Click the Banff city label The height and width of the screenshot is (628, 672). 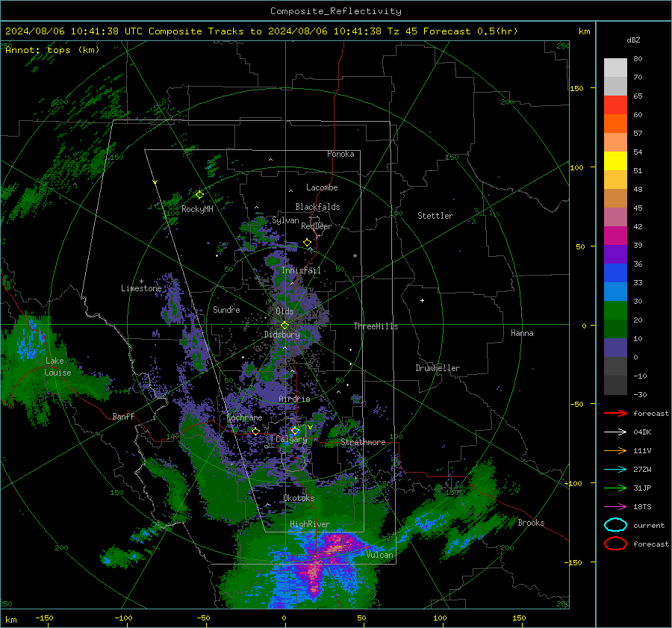(123, 416)
